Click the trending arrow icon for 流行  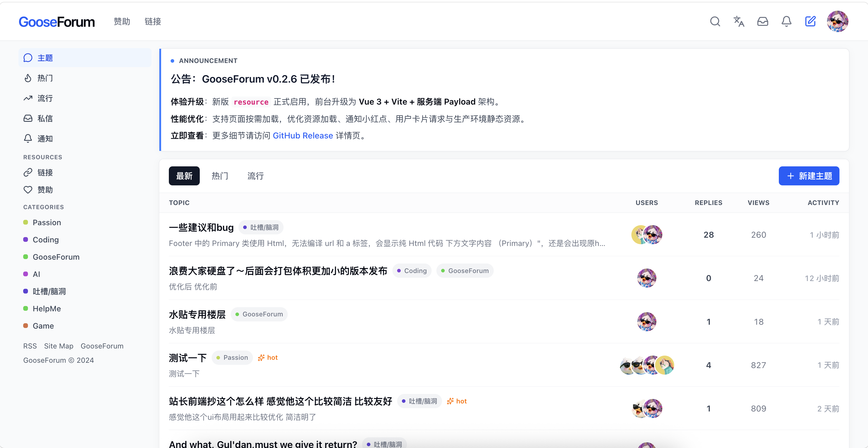coord(28,98)
